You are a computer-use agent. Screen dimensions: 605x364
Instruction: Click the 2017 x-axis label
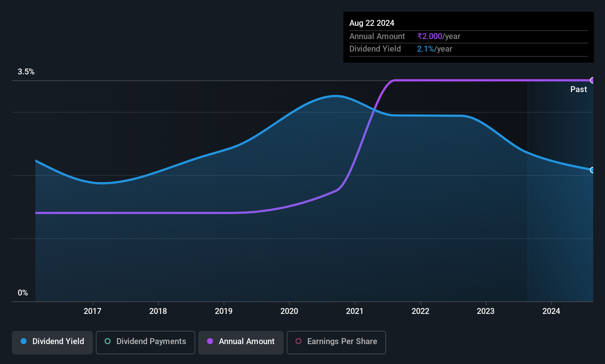point(92,311)
